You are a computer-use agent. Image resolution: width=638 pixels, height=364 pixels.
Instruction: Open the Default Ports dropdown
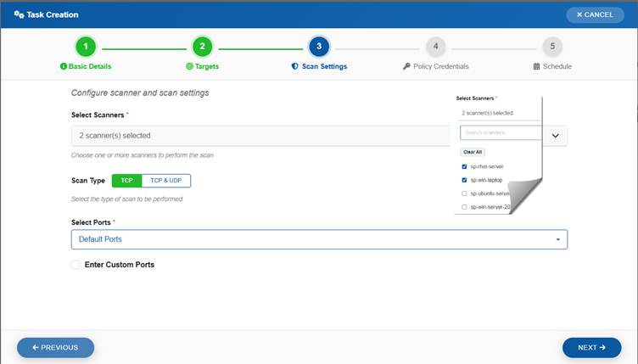(319, 239)
